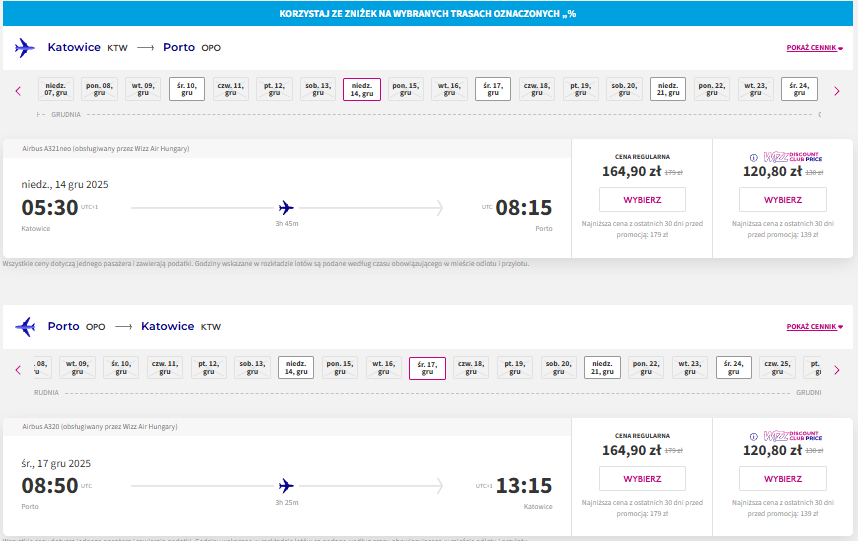Show later dates for Porto to Katowice

click(x=837, y=370)
